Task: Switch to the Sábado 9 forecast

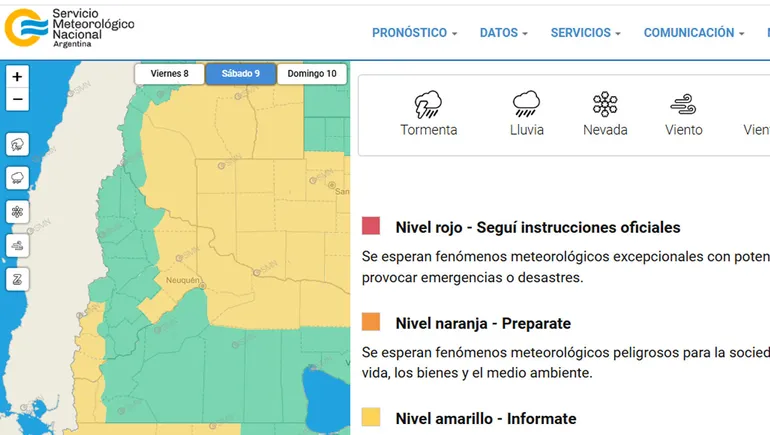Action: [x=241, y=74]
